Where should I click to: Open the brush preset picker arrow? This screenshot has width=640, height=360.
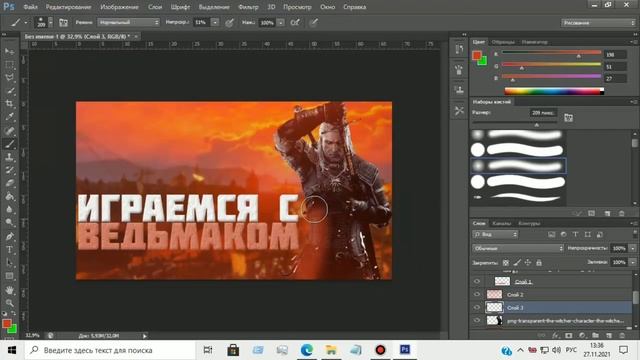(x=50, y=22)
